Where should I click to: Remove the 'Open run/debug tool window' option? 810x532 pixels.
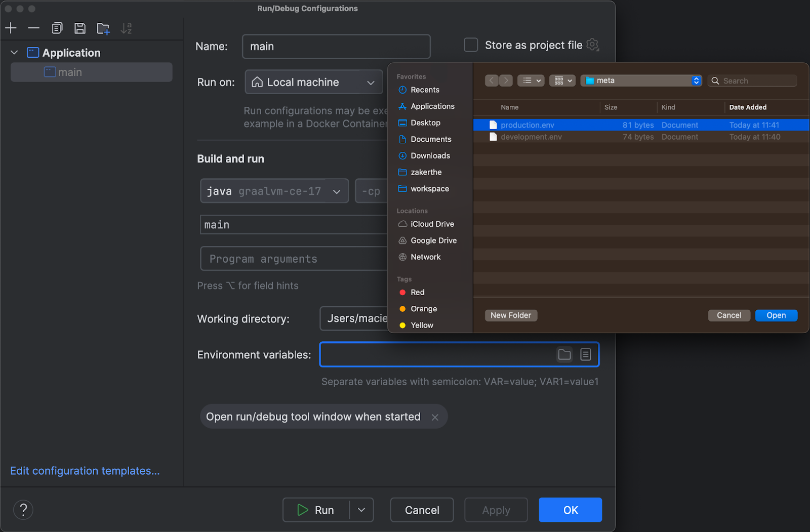pyautogui.click(x=435, y=417)
